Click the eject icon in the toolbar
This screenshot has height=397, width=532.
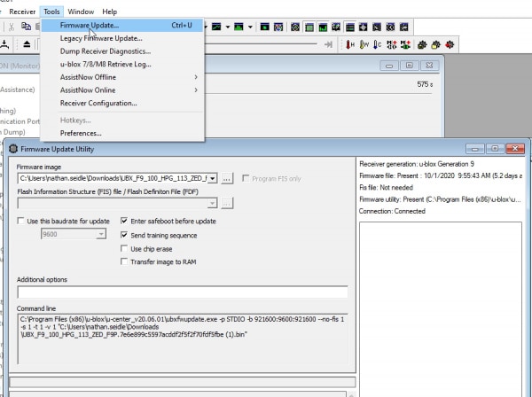27,44
